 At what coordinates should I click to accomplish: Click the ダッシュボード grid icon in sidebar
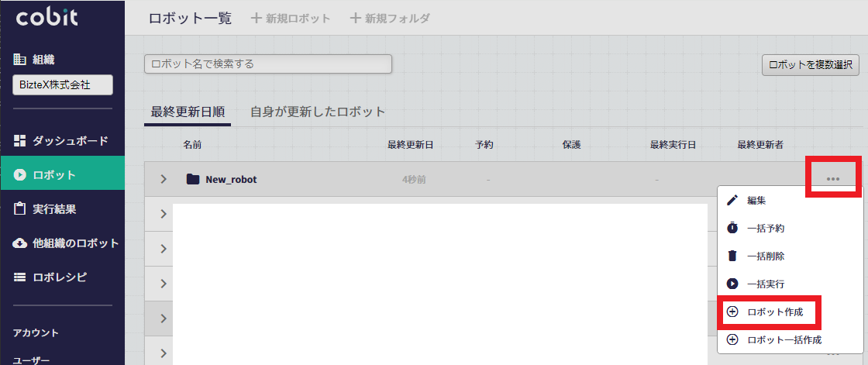click(x=20, y=141)
